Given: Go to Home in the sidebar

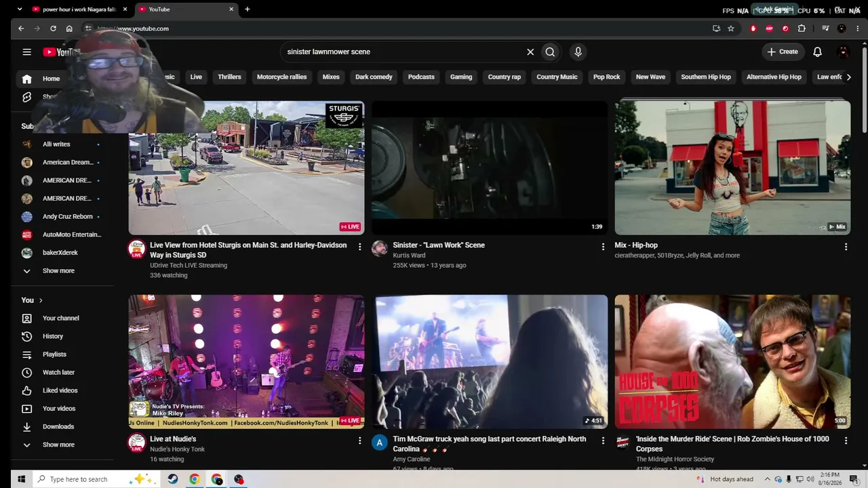Looking at the screenshot, I should click(x=62, y=79).
